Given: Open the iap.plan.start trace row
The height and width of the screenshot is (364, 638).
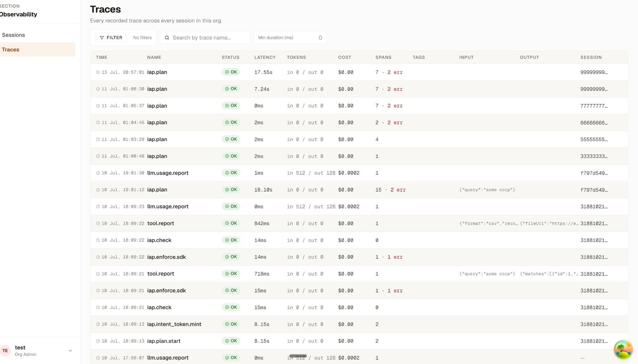Looking at the screenshot, I should [x=359, y=341].
